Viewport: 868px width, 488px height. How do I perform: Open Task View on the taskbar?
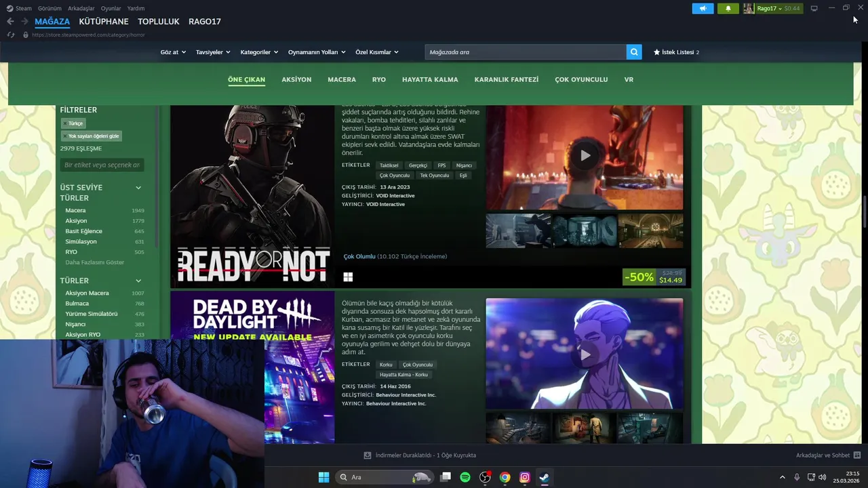tap(446, 477)
